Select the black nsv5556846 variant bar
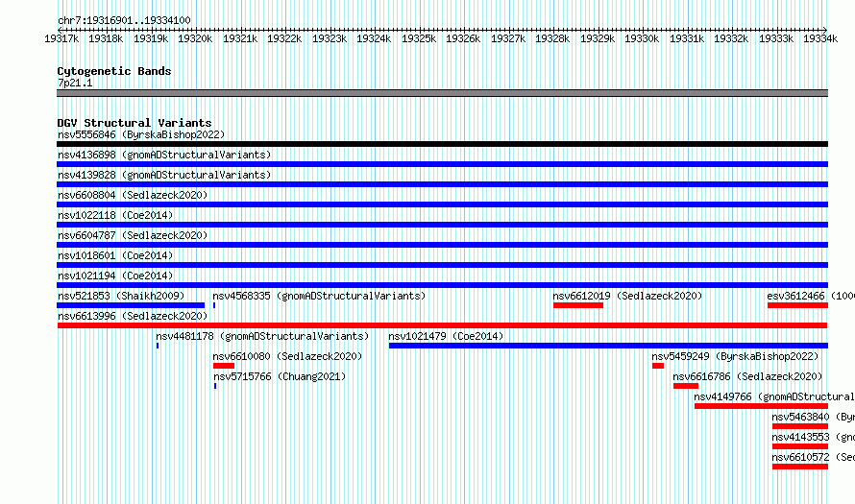The width and height of the screenshot is (855, 504). 442,144
